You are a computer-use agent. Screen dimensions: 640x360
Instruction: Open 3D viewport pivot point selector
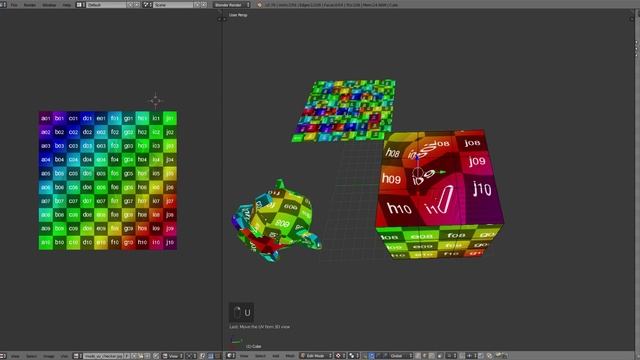[353, 356]
